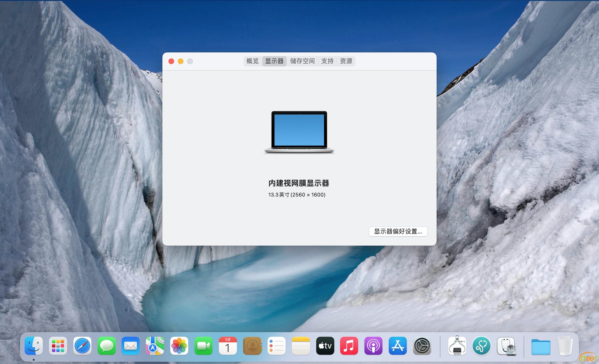The image size is (599, 364).
Task: Launch Music app from dock
Action: click(x=349, y=346)
